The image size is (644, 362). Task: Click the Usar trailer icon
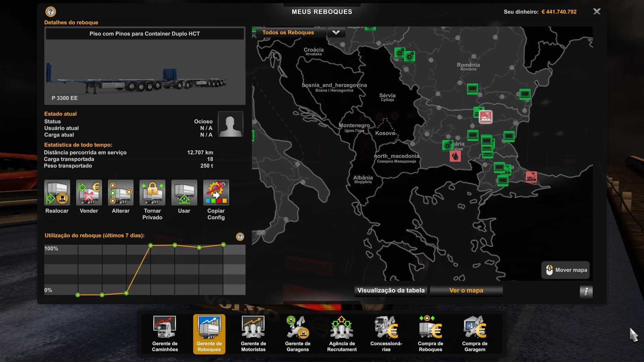click(184, 193)
